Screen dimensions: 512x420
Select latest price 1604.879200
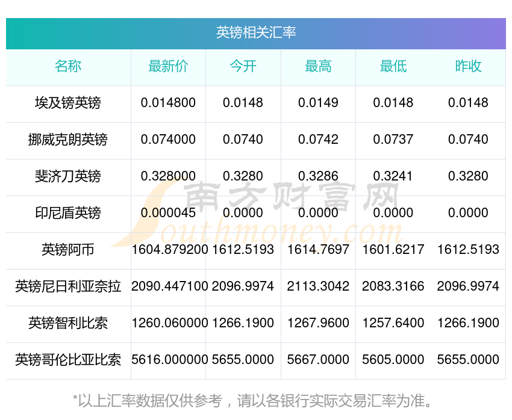[170, 250]
